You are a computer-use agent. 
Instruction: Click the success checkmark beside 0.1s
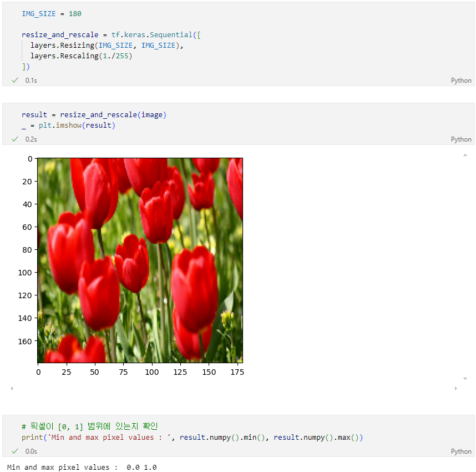(x=15, y=80)
